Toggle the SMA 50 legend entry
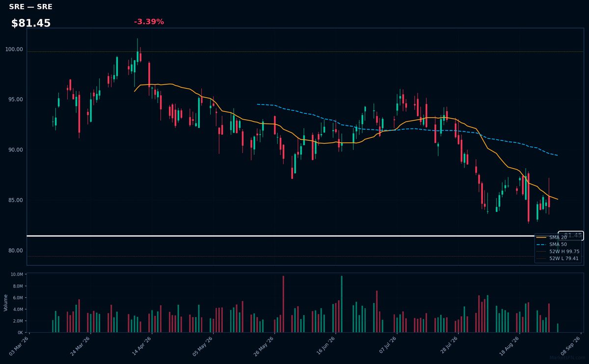589x364 pixels. (558, 244)
